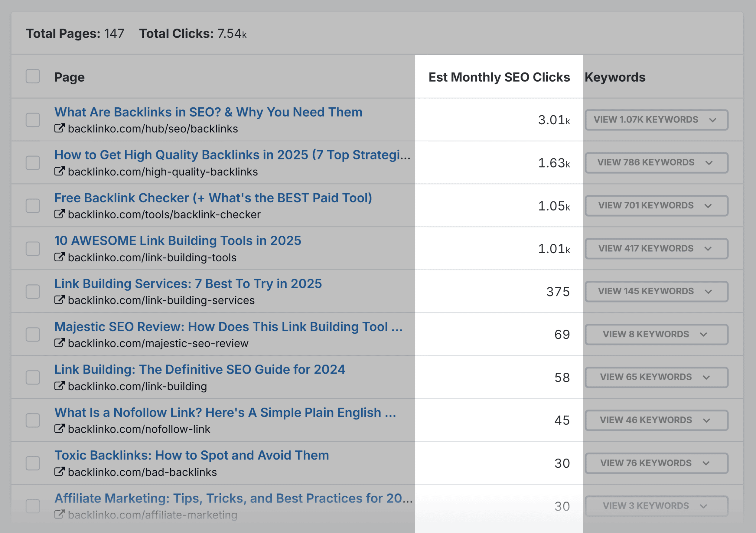This screenshot has width=756, height=533.
Task: Sort by Keywords column header
Action: pos(615,77)
